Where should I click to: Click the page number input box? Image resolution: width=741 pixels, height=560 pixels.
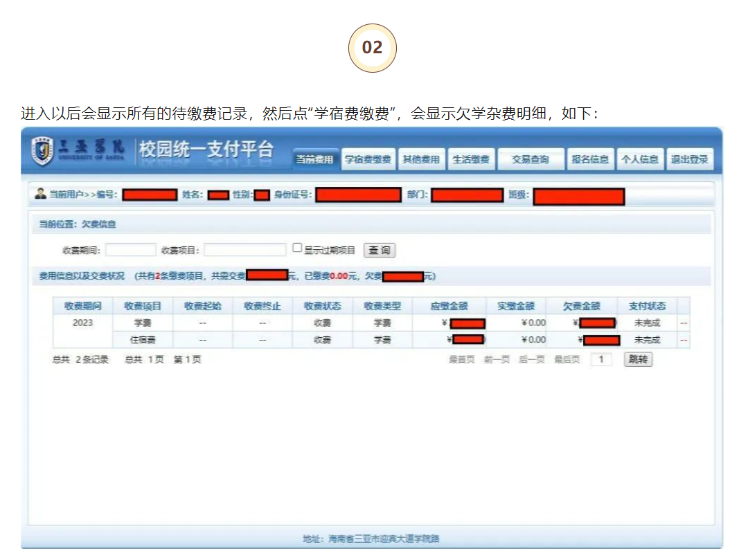(601, 359)
